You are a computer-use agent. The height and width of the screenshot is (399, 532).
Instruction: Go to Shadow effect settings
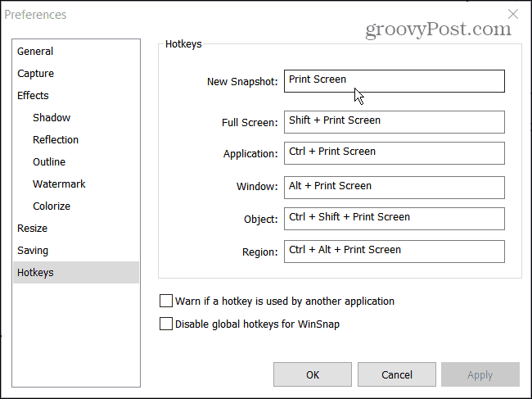pos(52,117)
